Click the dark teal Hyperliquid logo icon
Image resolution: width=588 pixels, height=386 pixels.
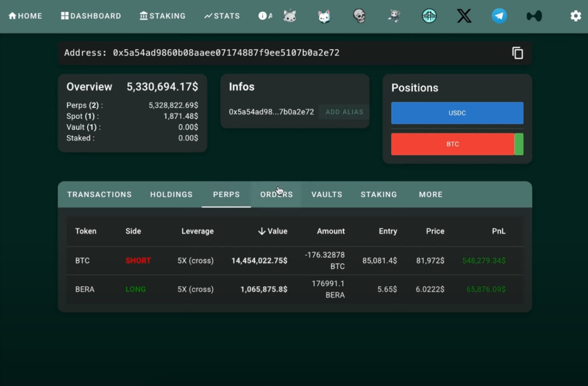point(534,16)
